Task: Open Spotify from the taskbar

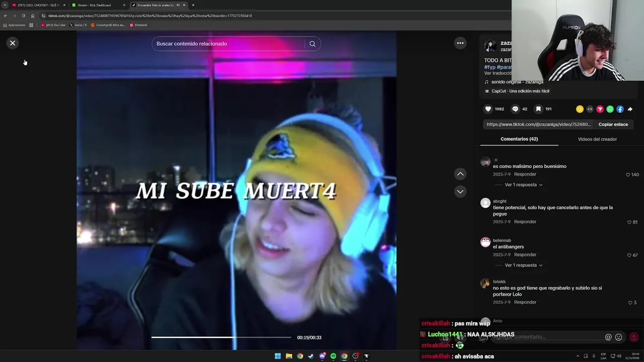Action: tap(333, 356)
